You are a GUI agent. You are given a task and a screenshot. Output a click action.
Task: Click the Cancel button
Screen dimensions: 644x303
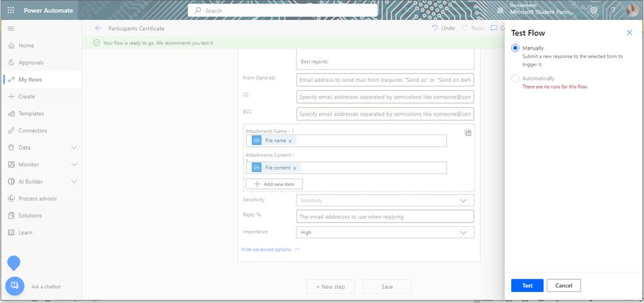(563, 286)
